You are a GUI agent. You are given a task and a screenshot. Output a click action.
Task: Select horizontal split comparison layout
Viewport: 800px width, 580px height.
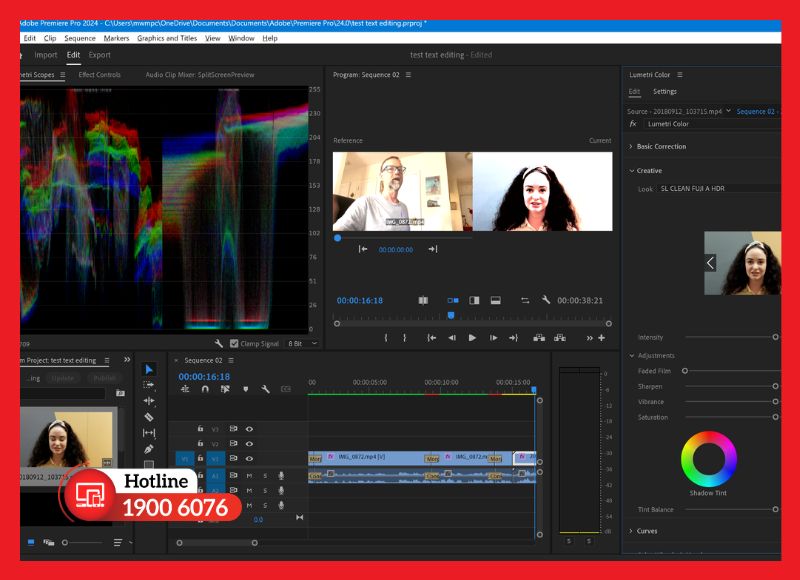[495, 300]
